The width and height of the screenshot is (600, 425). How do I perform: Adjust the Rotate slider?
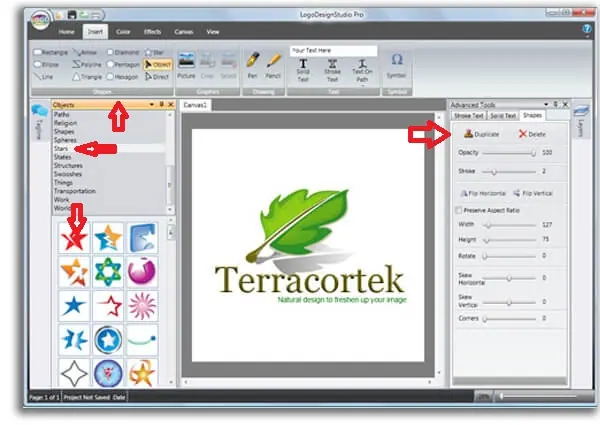point(509,256)
